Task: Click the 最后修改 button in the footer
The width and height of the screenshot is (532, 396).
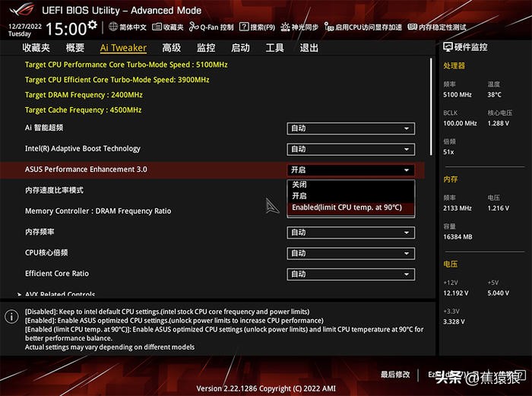Action: [x=395, y=374]
